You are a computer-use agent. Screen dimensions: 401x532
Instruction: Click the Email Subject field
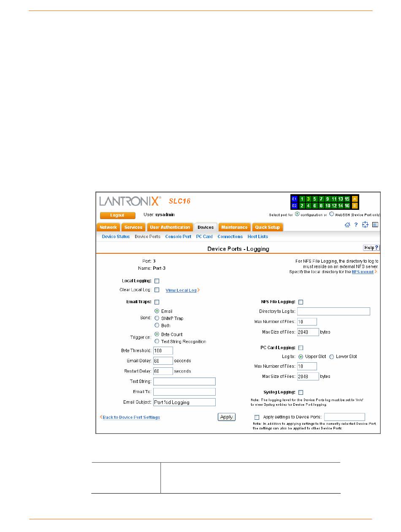point(184,402)
